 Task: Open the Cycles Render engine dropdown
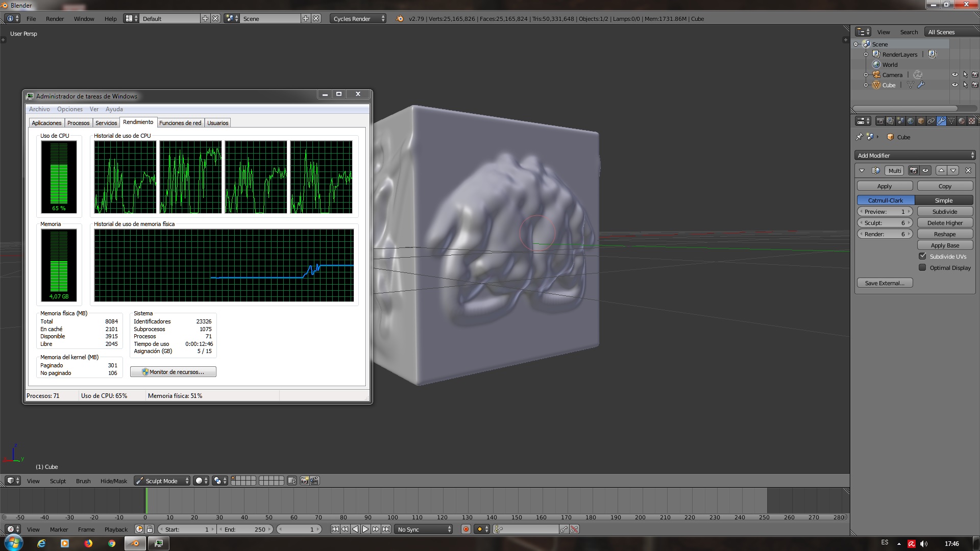358,18
